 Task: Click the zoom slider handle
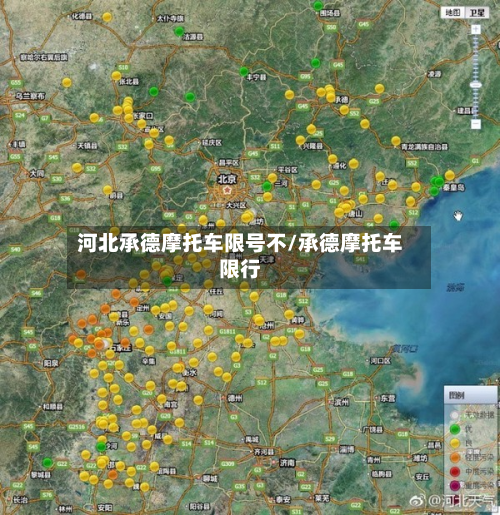point(476,85)
